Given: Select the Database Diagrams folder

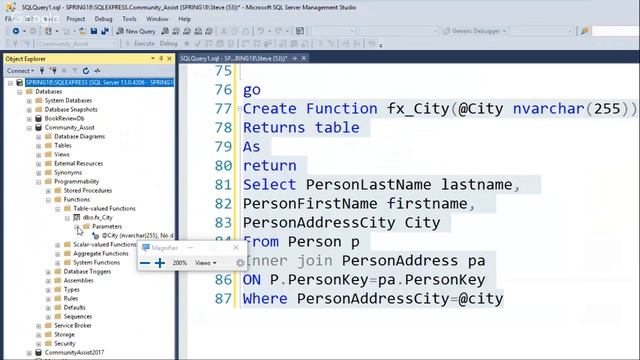Looking at the screenshot, I should (x=80, y=136).
